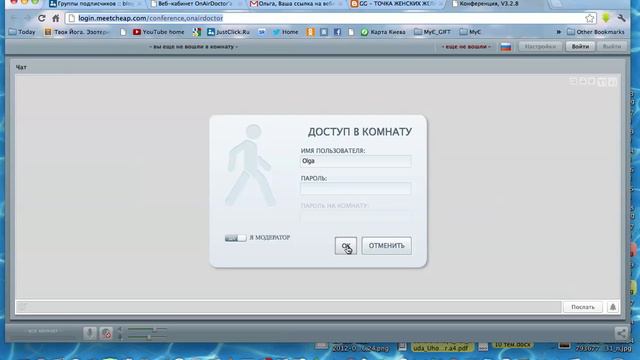Image resolution: width=640 pixels, height=360 pixels.
Task: Click the Послать send button
Action: point(582,307)
